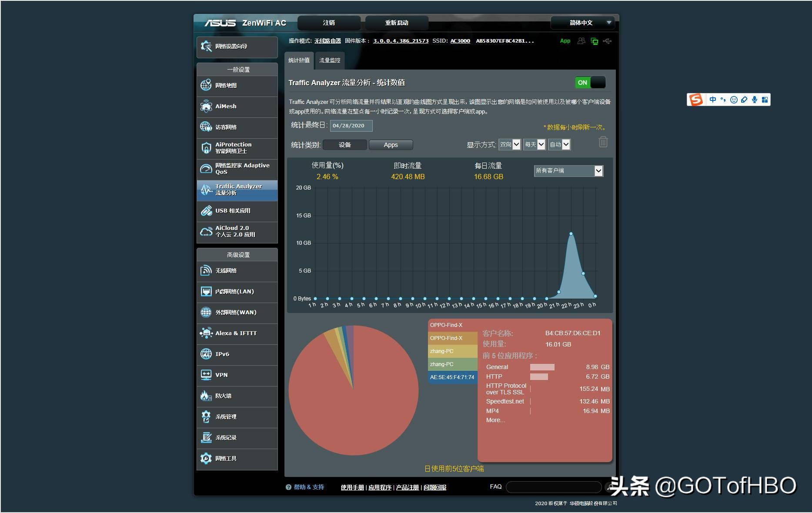
Task: Open the LAN (内部网络) icon
Action: (206, 291)
